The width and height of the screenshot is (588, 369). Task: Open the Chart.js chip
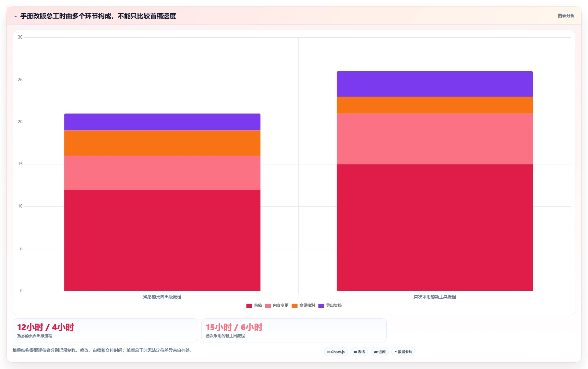(x=336, y=352)
